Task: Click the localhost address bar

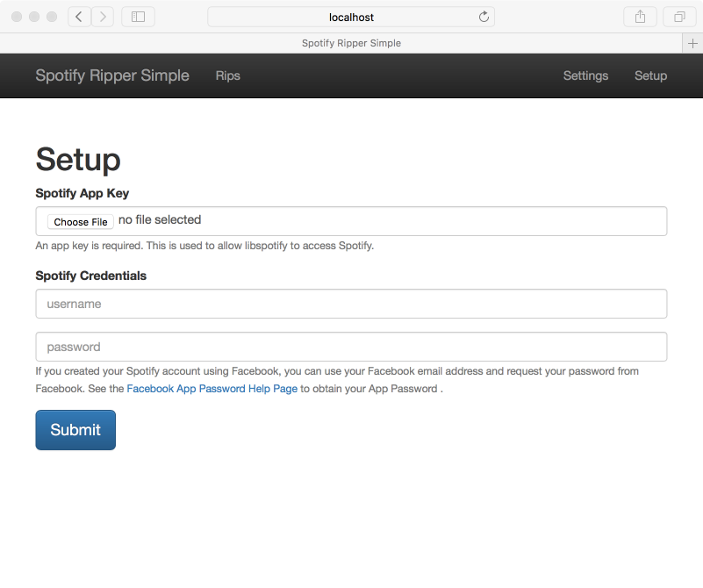Action: click(351, 17)
